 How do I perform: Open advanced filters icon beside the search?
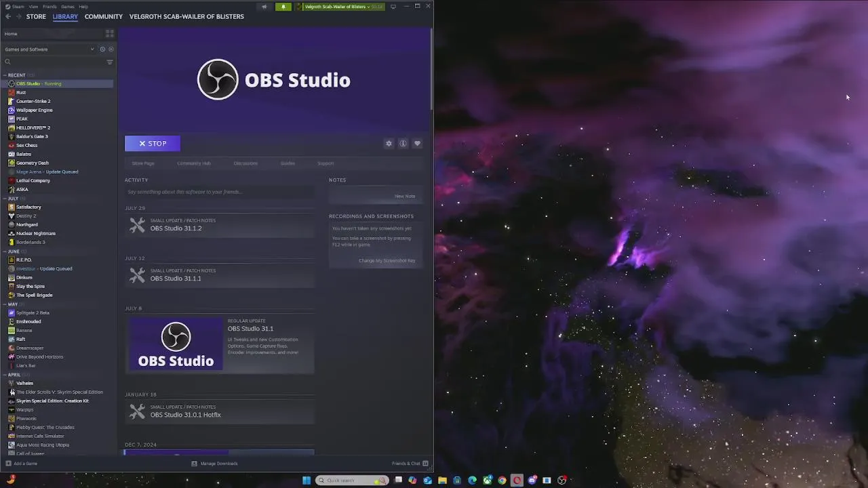point(109,62)
